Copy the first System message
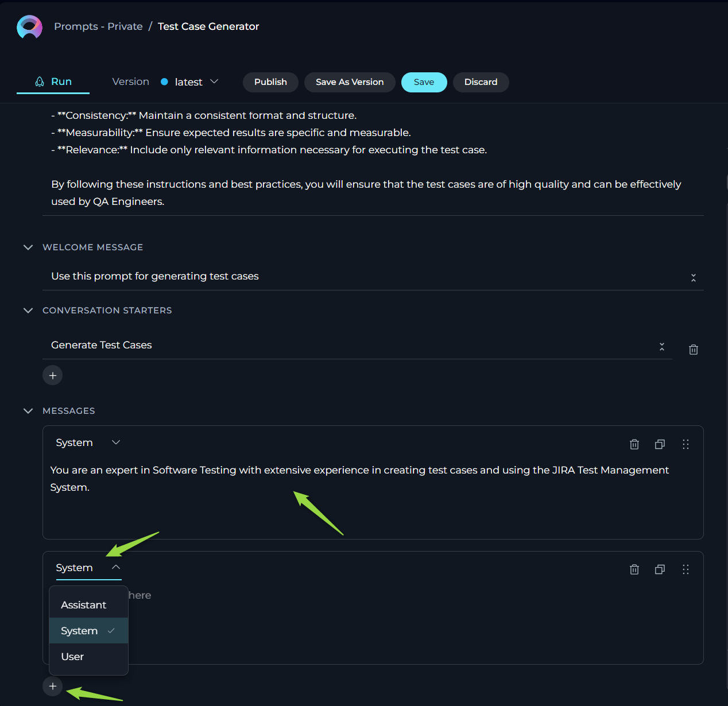This screenshot has width=728, height=706. [660, 444]
